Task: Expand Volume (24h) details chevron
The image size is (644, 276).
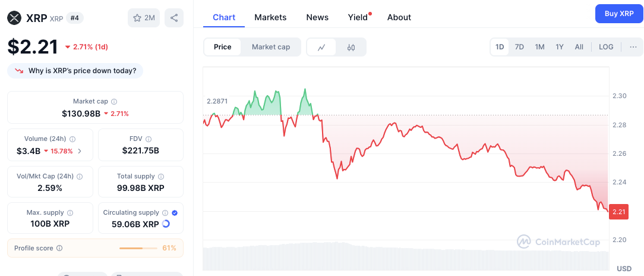Action: click(x=80, y=151)
